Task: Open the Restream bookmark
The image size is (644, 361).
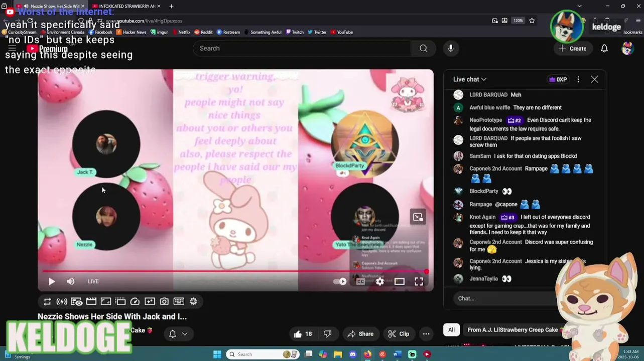Action: (228, 32)
